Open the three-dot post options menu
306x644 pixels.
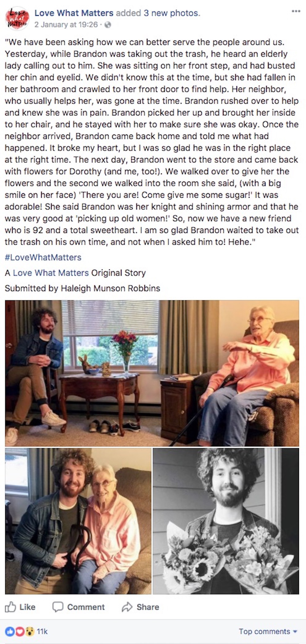(296, 11)
